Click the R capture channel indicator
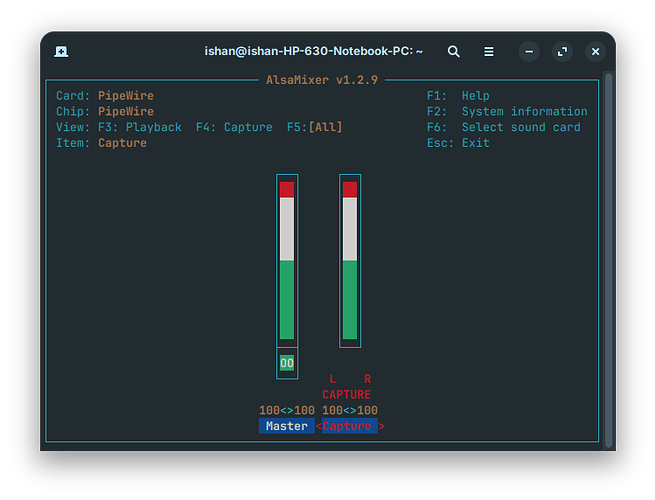The height and width of the screenshot is (500, 655). point(367,379)
